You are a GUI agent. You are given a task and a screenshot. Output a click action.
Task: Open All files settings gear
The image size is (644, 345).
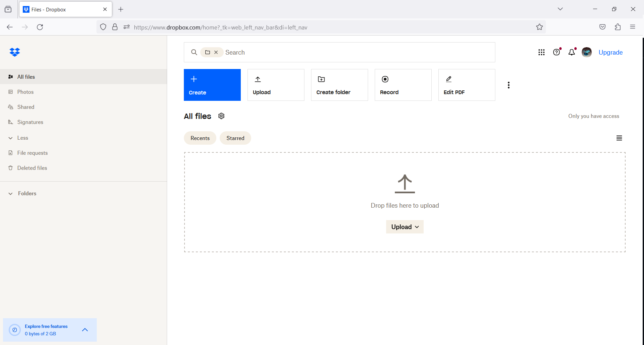tap(221, 116)
